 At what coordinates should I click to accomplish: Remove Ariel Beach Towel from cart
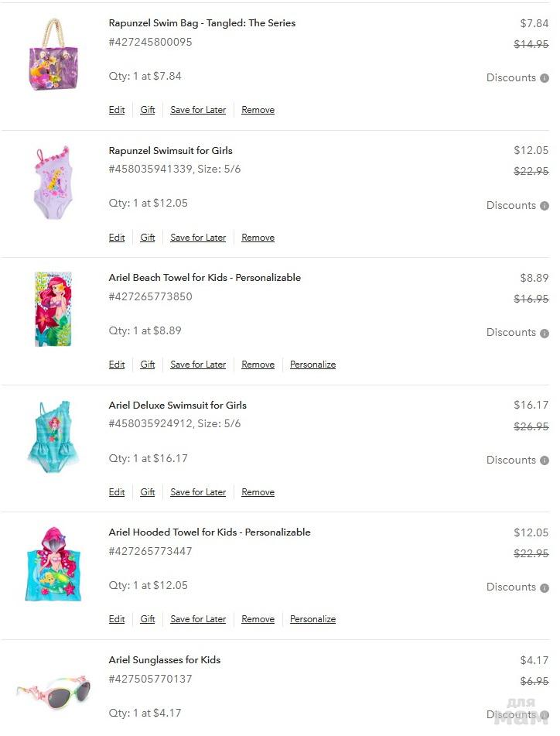click(258, 365)
